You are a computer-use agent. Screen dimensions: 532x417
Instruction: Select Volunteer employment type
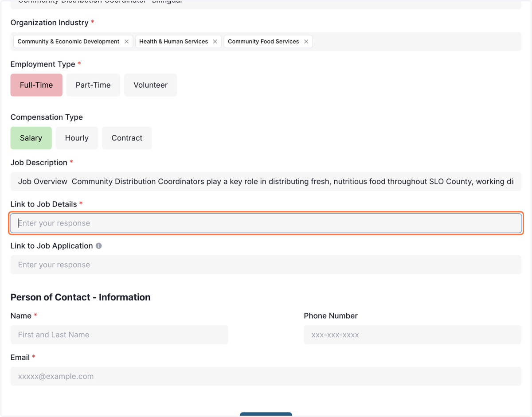(151, 85)
